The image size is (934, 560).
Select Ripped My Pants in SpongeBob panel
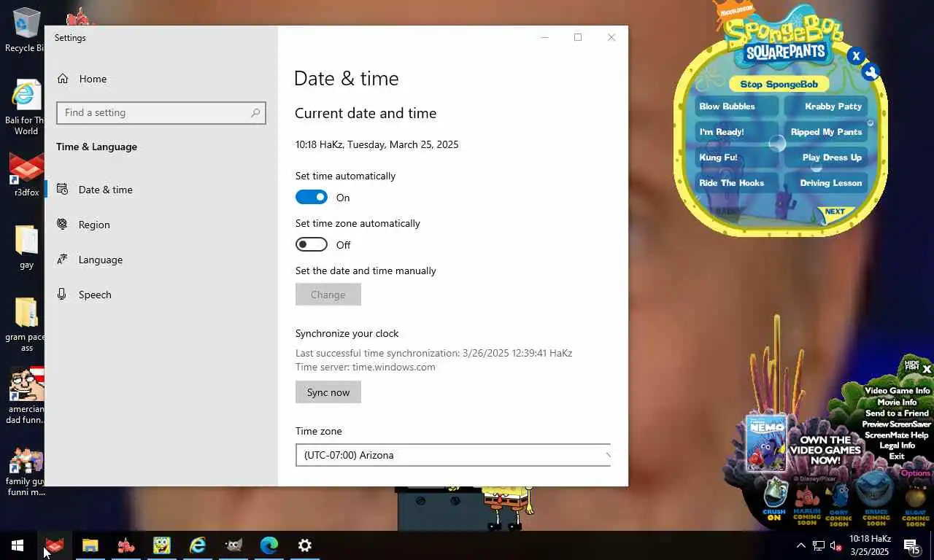[826, 132]
